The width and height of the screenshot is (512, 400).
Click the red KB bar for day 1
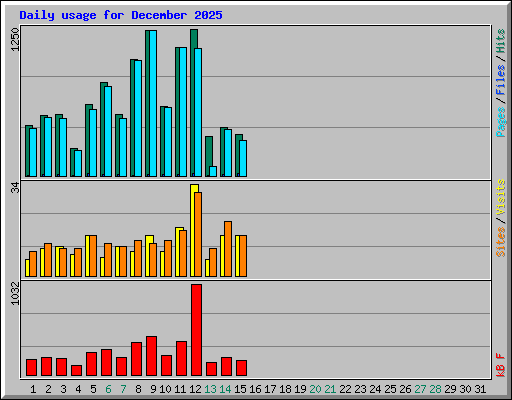[x=31, y=368]
